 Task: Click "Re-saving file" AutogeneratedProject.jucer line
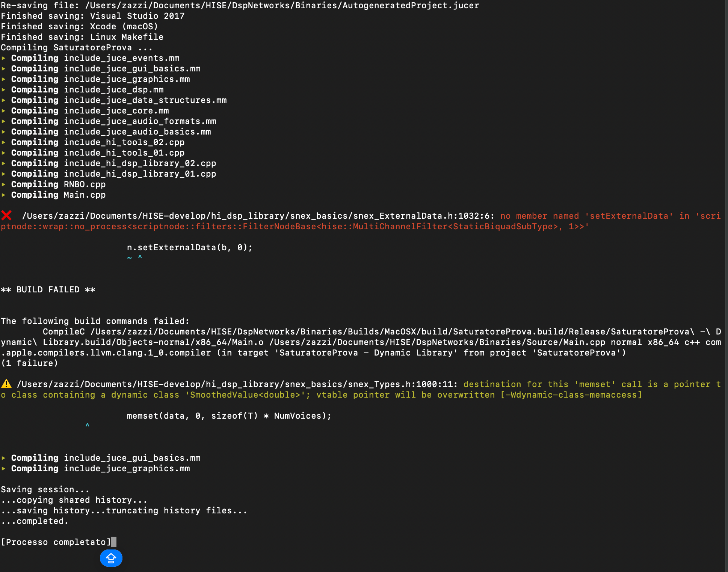coord(240,6)
